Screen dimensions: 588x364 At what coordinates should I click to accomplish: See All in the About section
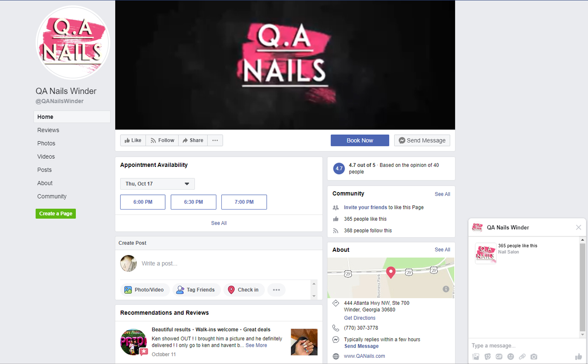pyautogui.click(x=442, y=249)
